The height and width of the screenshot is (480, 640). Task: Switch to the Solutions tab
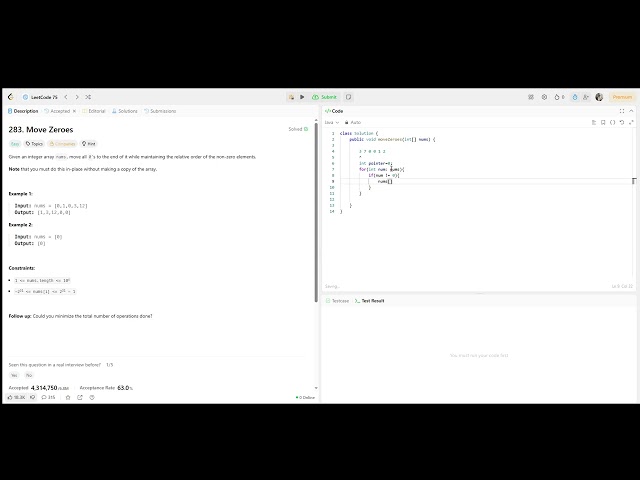pyautogui.click(x=125, y=111)
